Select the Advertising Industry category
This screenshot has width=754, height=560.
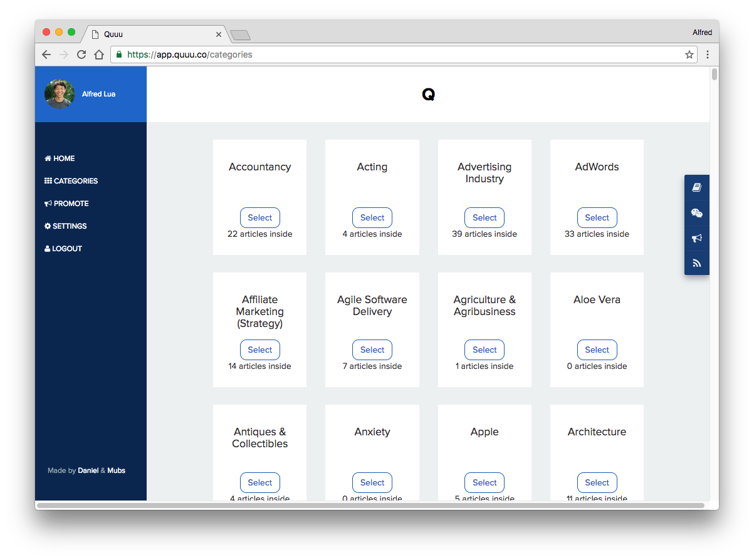(x=484, y=217)
